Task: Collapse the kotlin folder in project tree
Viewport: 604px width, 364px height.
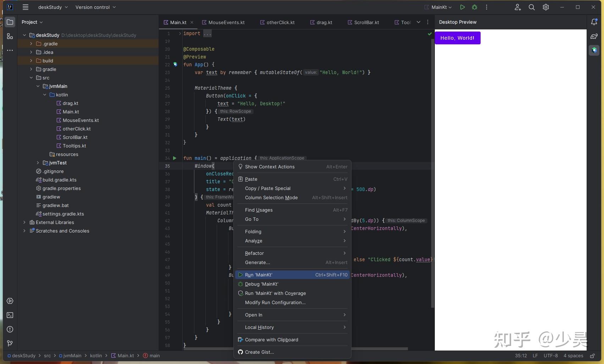Action: (45, 95)
